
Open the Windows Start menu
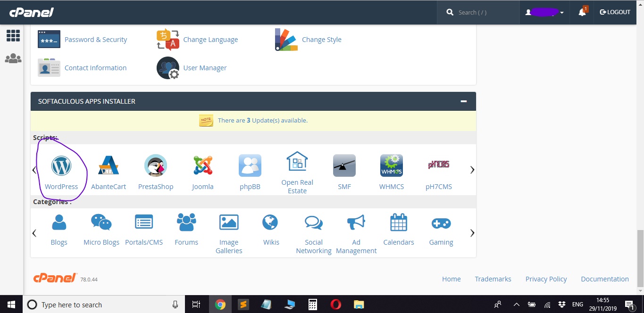tap(11, 305)
